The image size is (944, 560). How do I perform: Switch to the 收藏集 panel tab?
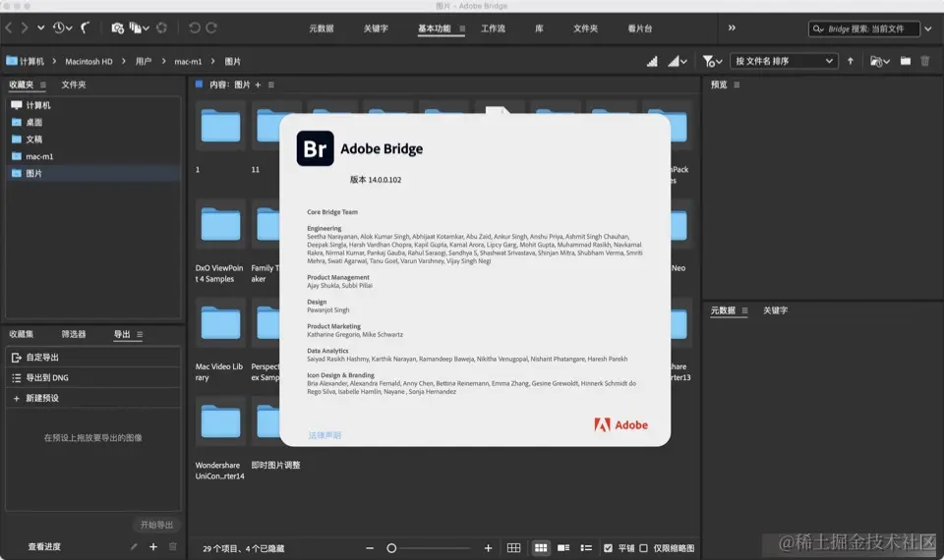point(21,334)
